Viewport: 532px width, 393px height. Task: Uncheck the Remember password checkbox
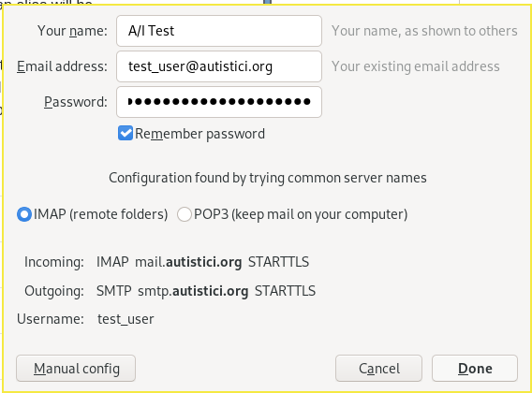(126, 133)
